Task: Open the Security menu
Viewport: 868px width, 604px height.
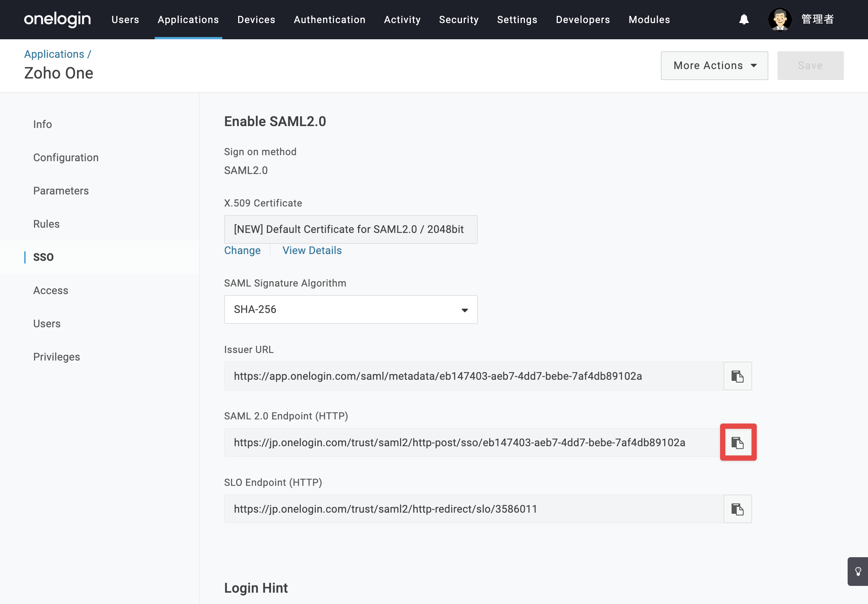Action: (459, 19)
